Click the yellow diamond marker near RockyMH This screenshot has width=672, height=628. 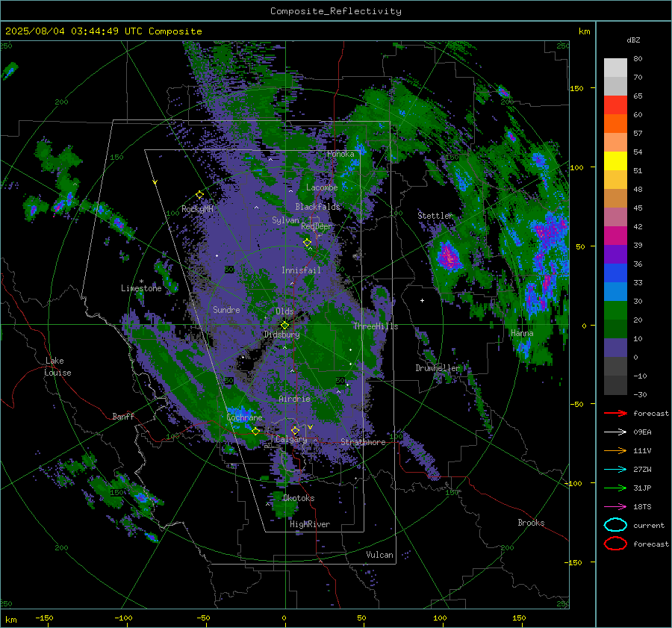point(199,195)
